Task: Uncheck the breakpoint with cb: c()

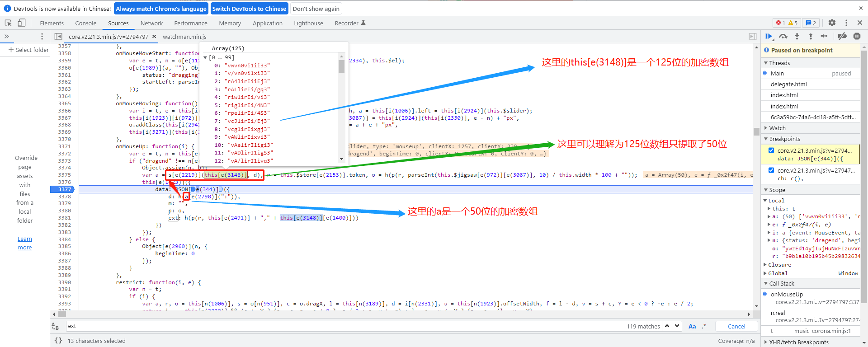Action: click(771, 170)
